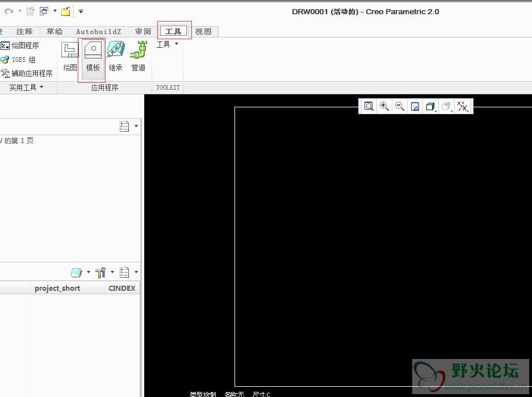This screenshot has width=532, height=397.
Task: Click the lower panel settings list icon
Action: click(x=124, y=272)
